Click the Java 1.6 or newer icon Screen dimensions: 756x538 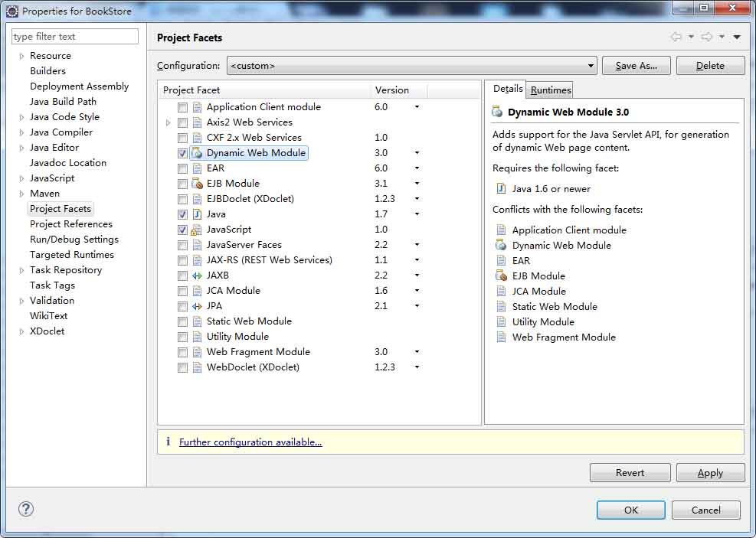(502, 188)
